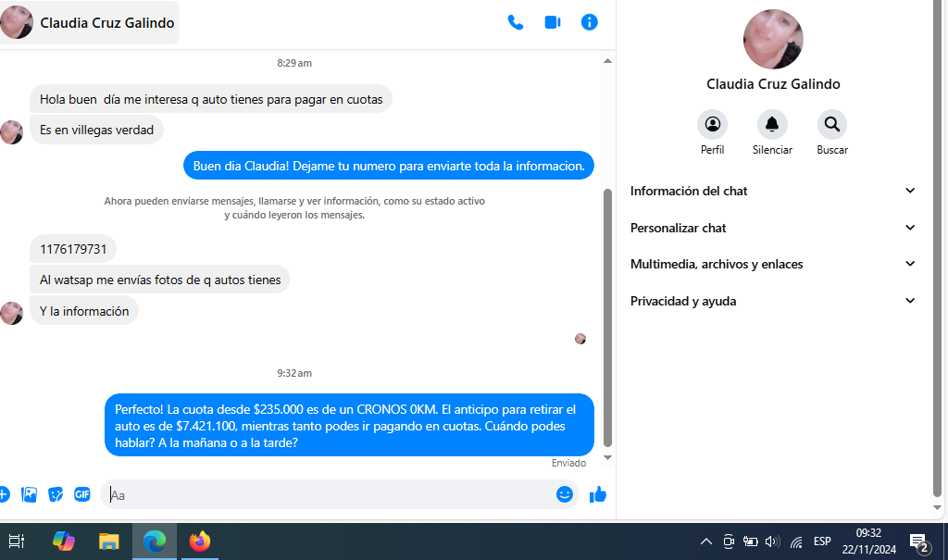Click the small seen-by avatar indicator
This screenshot has width=948, height=560.
(580, 339)
